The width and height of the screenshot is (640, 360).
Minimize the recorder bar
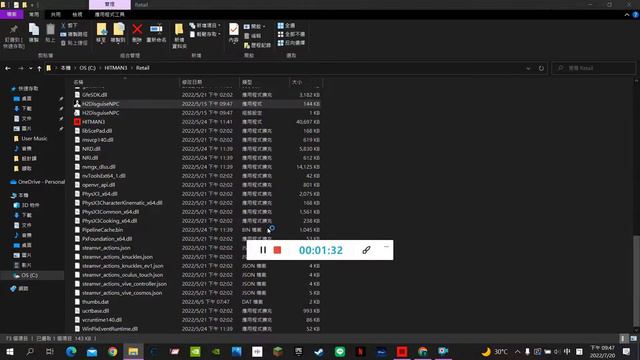[386, 246]
